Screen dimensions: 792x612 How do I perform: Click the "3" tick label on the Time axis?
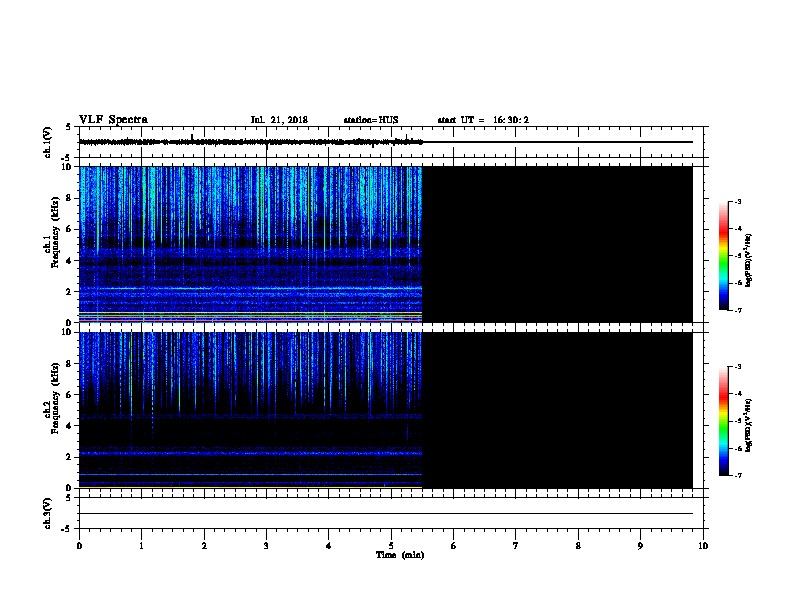(266, 546)
